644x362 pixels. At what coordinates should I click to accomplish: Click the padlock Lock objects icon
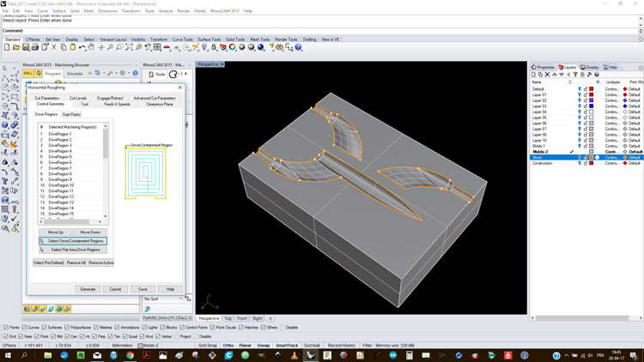pos(214,48)
